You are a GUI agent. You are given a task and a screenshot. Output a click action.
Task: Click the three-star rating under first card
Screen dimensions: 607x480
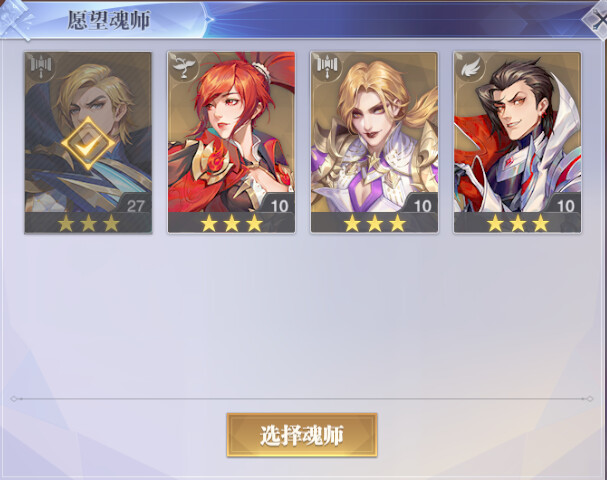click(88, 223)
